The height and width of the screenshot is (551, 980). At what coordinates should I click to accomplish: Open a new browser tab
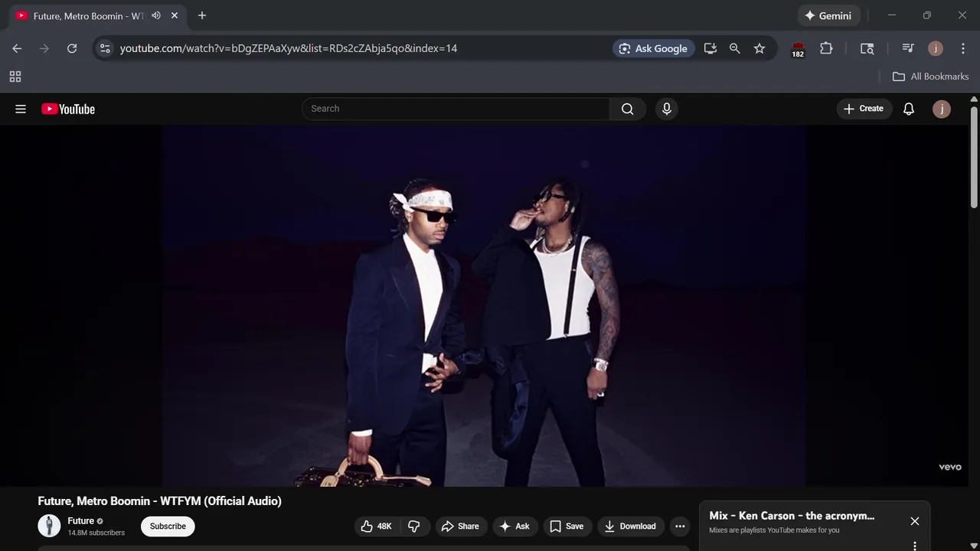coord(202,15)
